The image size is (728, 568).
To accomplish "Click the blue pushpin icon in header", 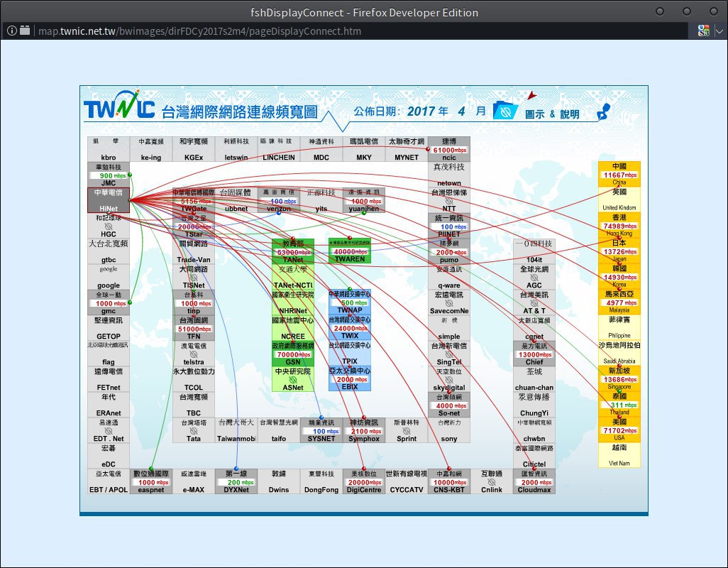I will (x=604, y=111).
